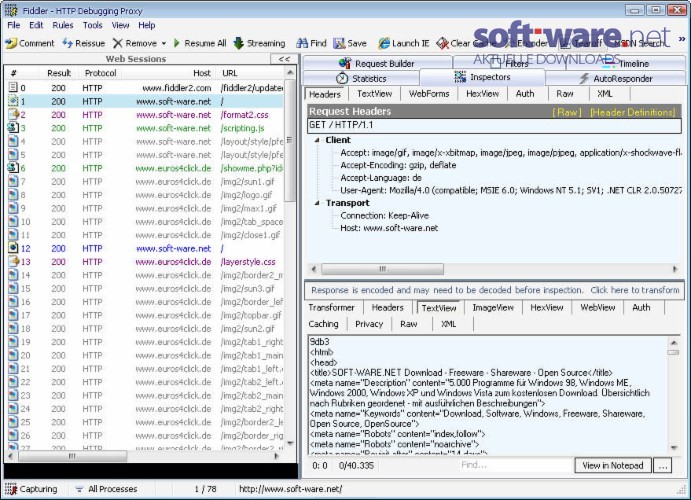Switch to the AutoResponder tab
691x500 pixels.
[x=616, y=78]
